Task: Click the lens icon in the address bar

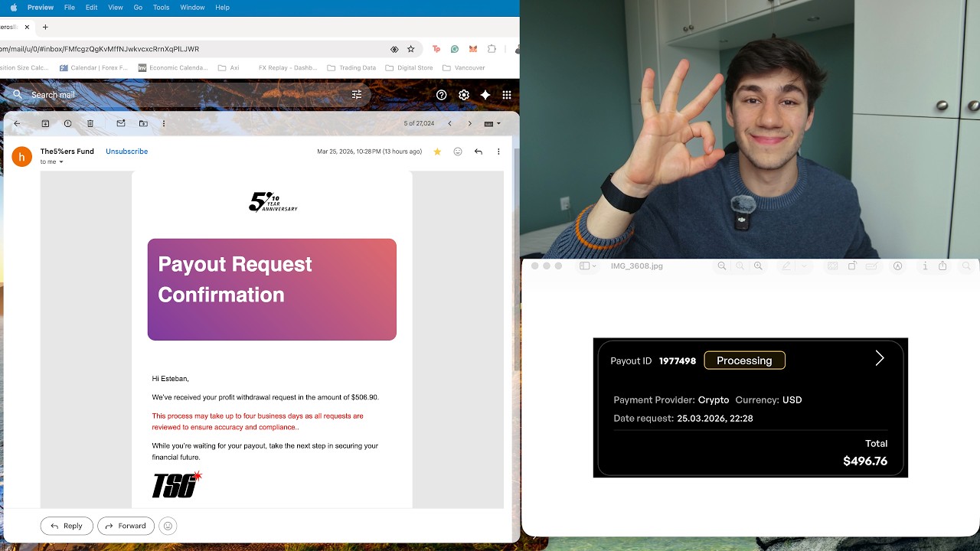Action: [x=394, y=49]
